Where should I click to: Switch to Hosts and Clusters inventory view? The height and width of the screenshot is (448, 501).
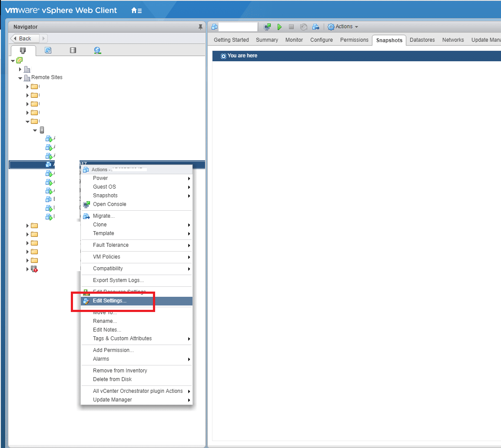coord(23,50)
